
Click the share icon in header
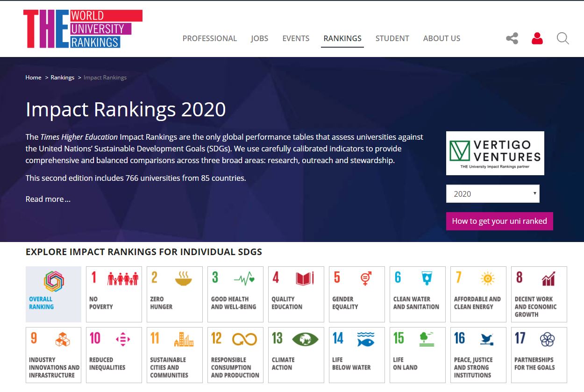tap(512, 38)
